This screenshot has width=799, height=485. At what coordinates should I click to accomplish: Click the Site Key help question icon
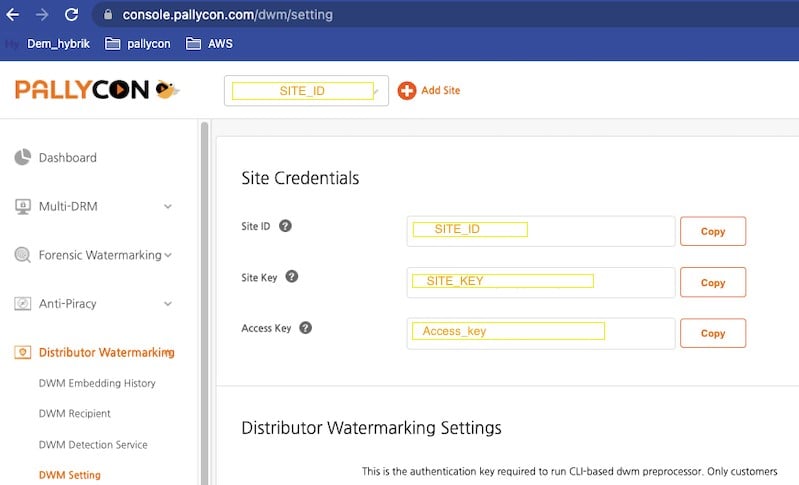(x=291, y=277)
